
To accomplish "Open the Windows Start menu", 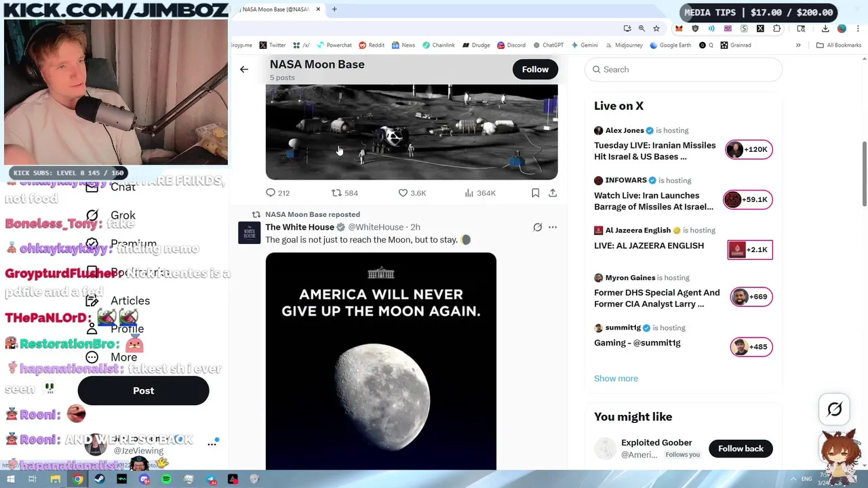I will [11, 479].
